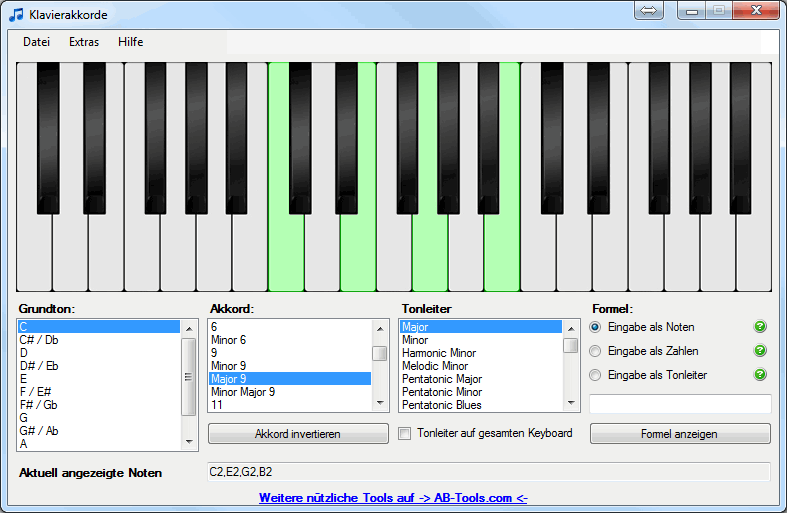
Task: Click the Formel text input field
Action: [680, 404]
